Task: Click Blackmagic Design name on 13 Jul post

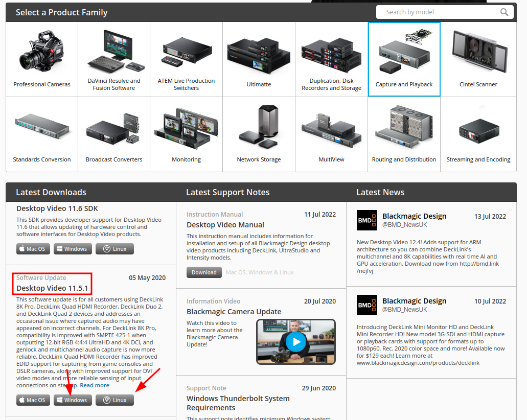Action: tap(415, 216)
